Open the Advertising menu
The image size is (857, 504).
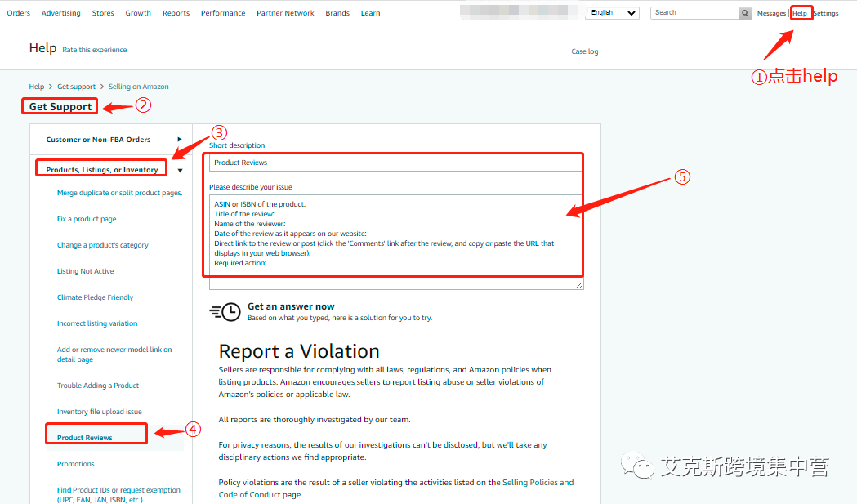60,12
